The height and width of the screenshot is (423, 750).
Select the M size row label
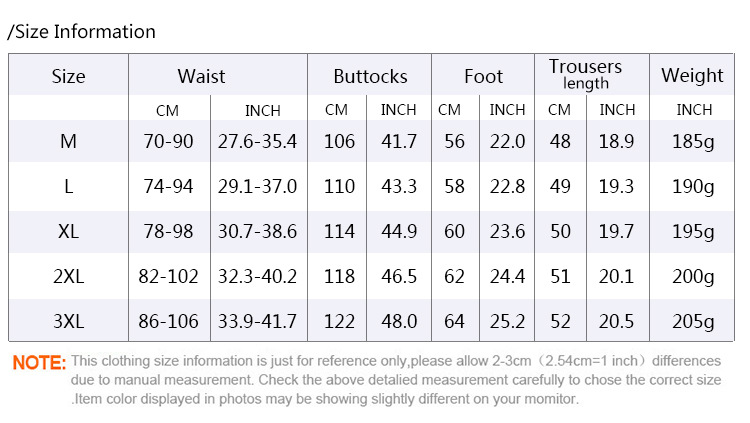click(x=68, y=141)
